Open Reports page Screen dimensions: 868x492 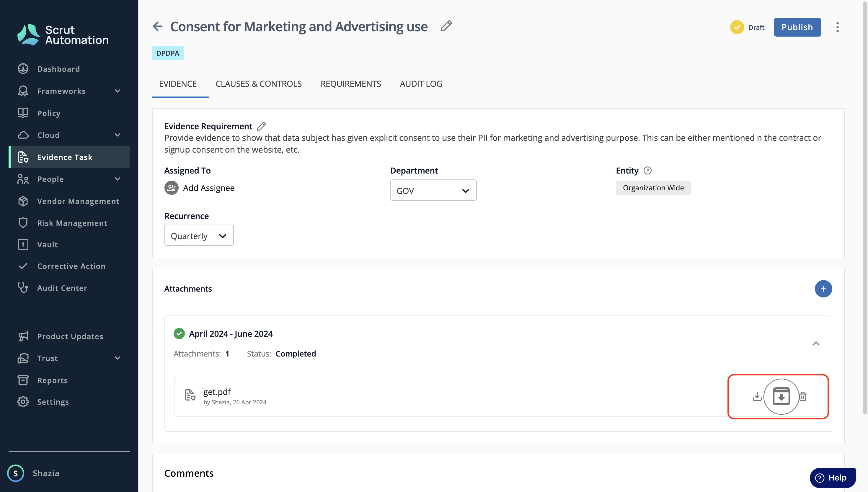coord(69,380)
